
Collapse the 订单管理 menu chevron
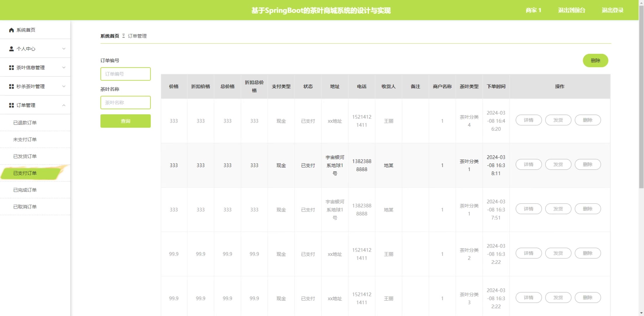point(64,105)
